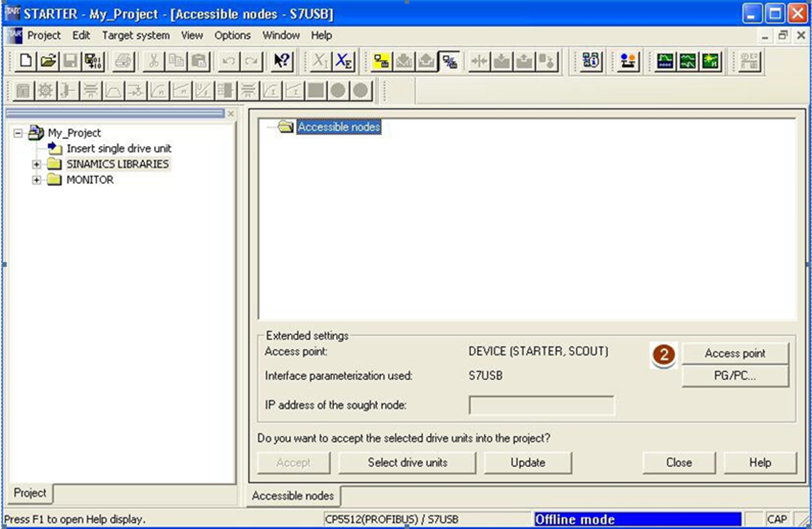Viewport: 812px width, 529px height.
Task: Click the Access point button
Action: (735, 353)
